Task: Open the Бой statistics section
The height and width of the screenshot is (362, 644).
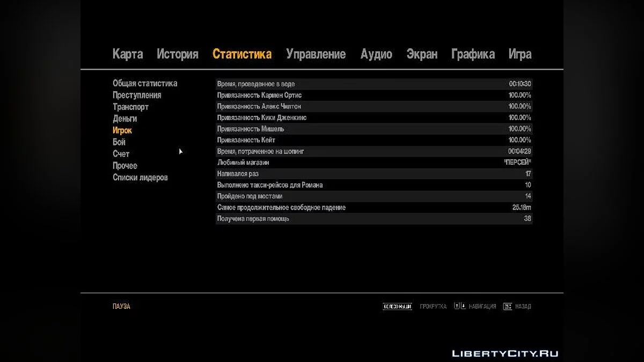Action: (x=119, y=142)
